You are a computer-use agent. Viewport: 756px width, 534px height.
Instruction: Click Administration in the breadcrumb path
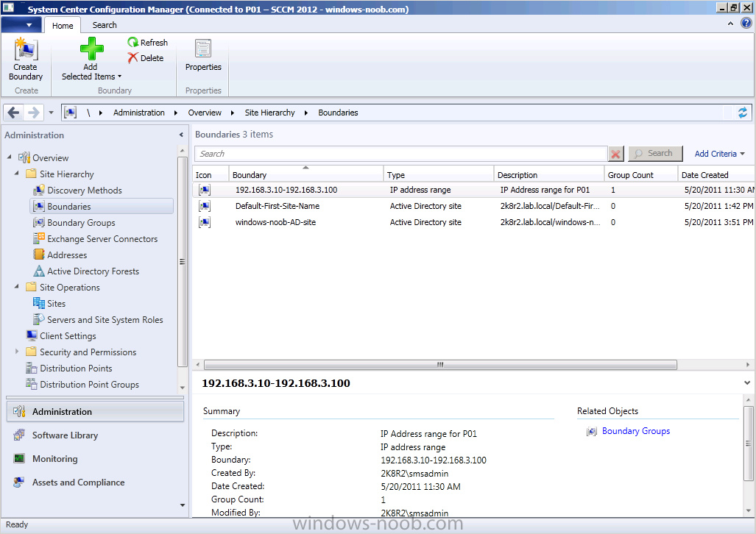coord(139,113)
